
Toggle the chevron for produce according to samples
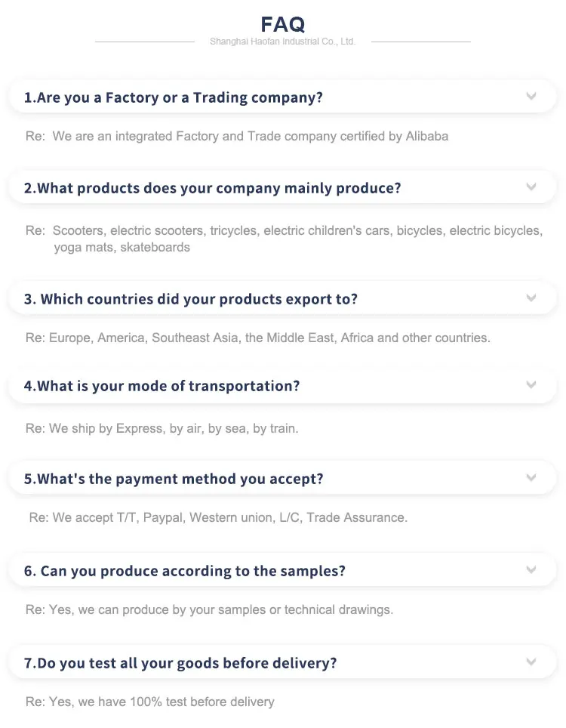click(x=531, y=570)
